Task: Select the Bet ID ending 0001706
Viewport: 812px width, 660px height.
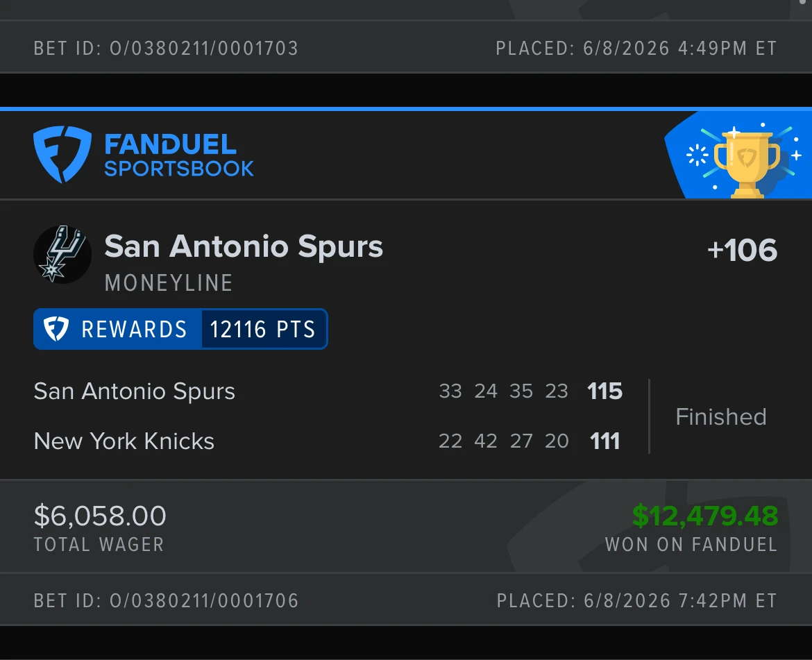Action: click(167, 600)
